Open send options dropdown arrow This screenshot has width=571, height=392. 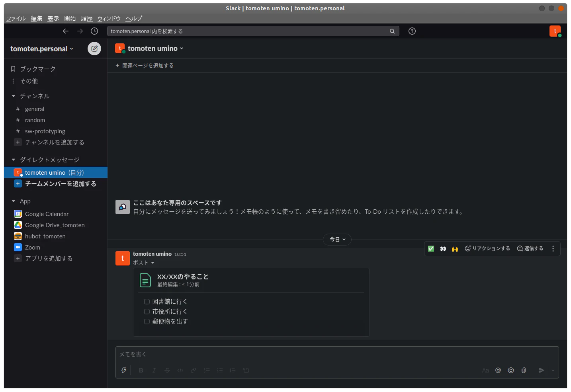[553, 370]
